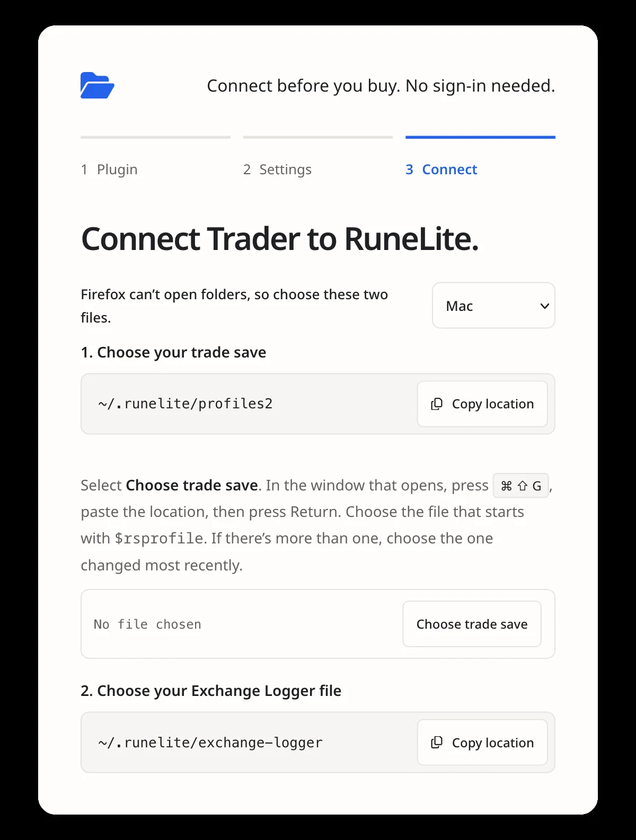Click 'Connect before you buy' tagline
This screenshot has width=636, height=840.
click(381, 86)
